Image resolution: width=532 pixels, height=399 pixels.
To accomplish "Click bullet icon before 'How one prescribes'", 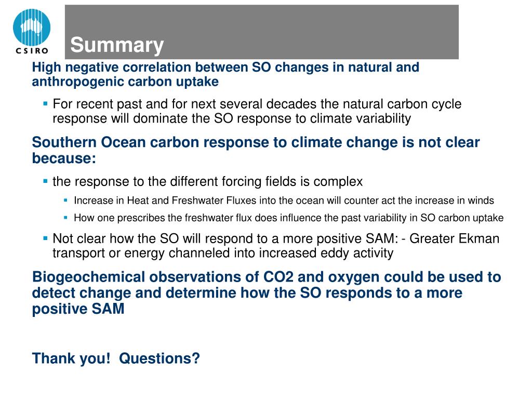I will coord(66,218).
